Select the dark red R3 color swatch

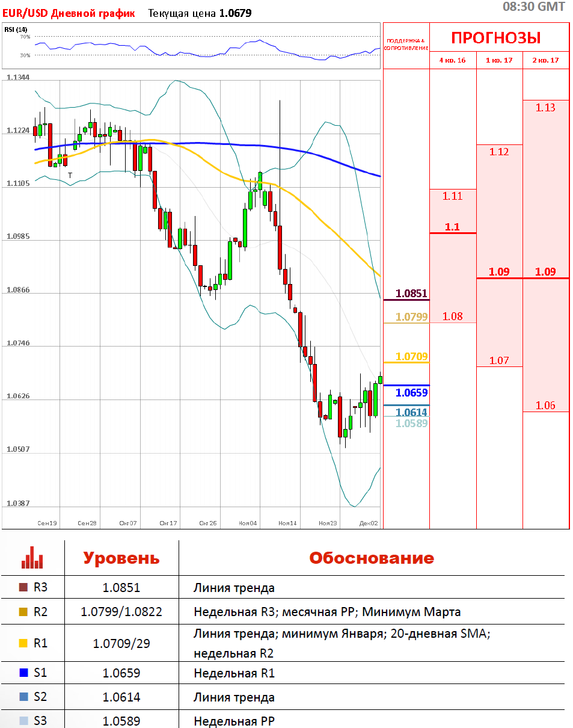click(x=23, y=588)
